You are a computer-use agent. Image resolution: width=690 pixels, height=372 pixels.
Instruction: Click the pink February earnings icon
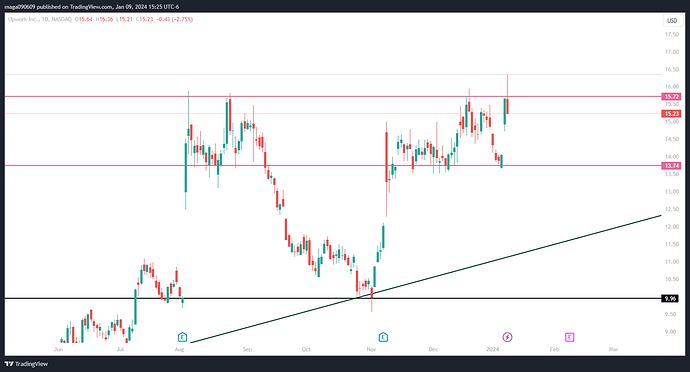point(569,337)
